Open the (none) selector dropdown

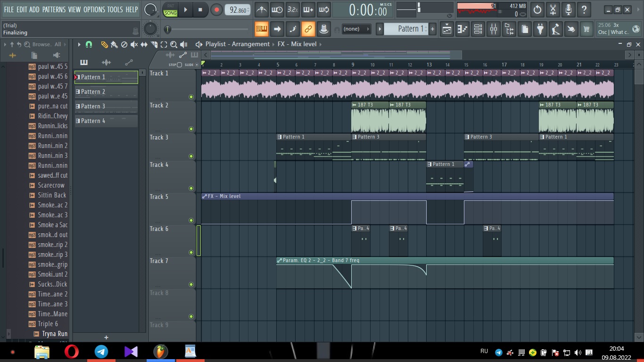coord(356,29)
